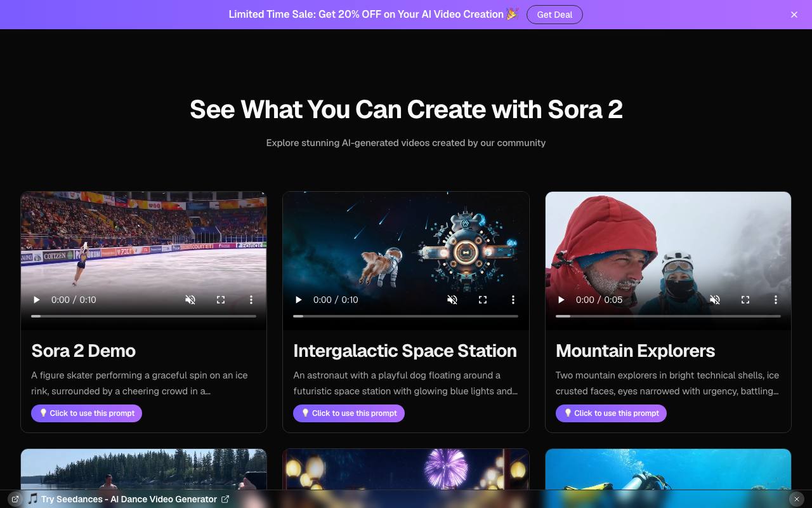Click the Explore stunning AI-generated videos subtitle

406,143
